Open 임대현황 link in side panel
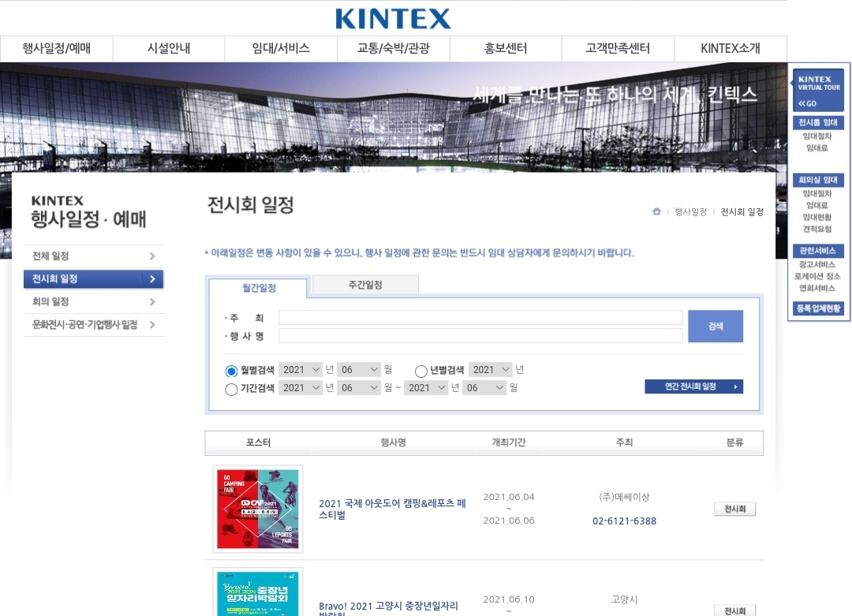Viewport: 852px width, 616px height. [x=817, y=217]
